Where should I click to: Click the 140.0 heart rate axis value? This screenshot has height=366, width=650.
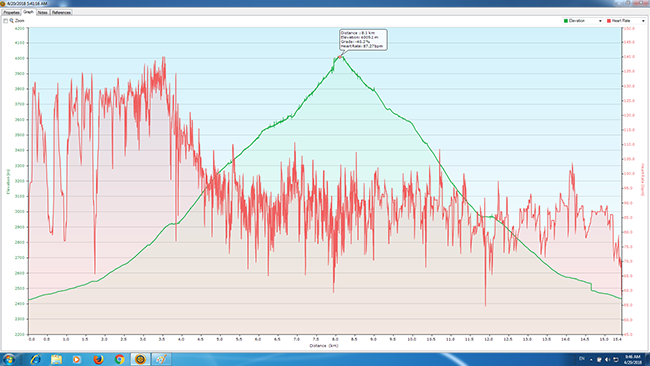pyautogui.click(x=629, y=57)
